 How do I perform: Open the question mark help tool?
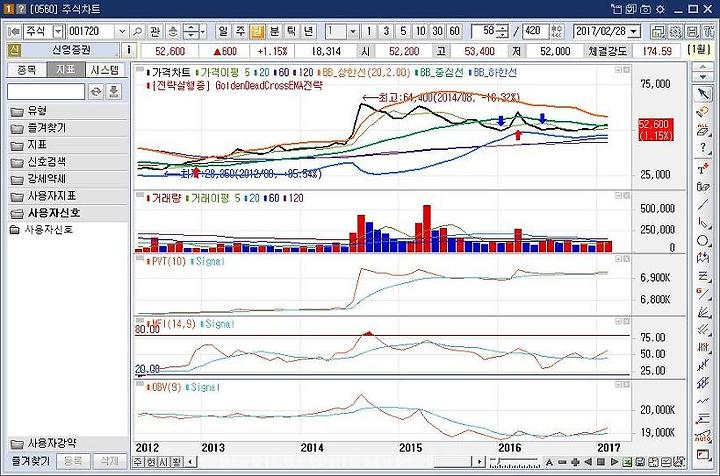pos(703,148)
